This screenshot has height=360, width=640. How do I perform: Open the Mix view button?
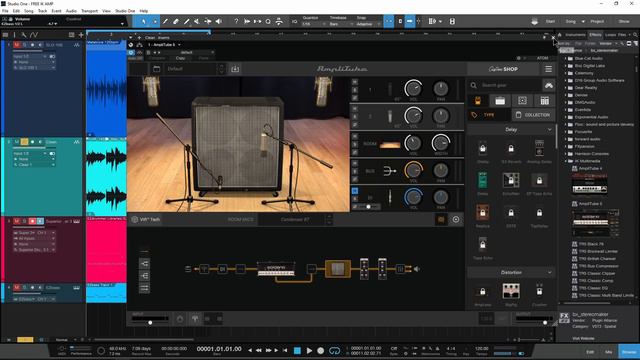point(609,352)
